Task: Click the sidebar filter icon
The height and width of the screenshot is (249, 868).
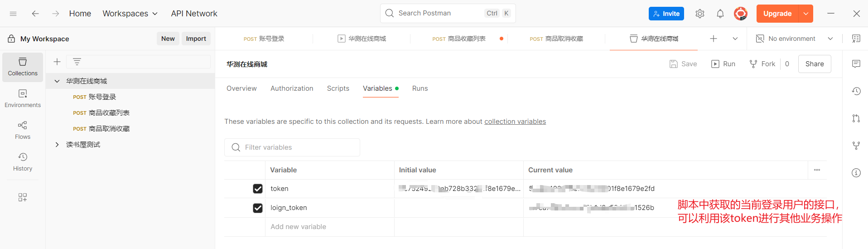Action: 77,62
